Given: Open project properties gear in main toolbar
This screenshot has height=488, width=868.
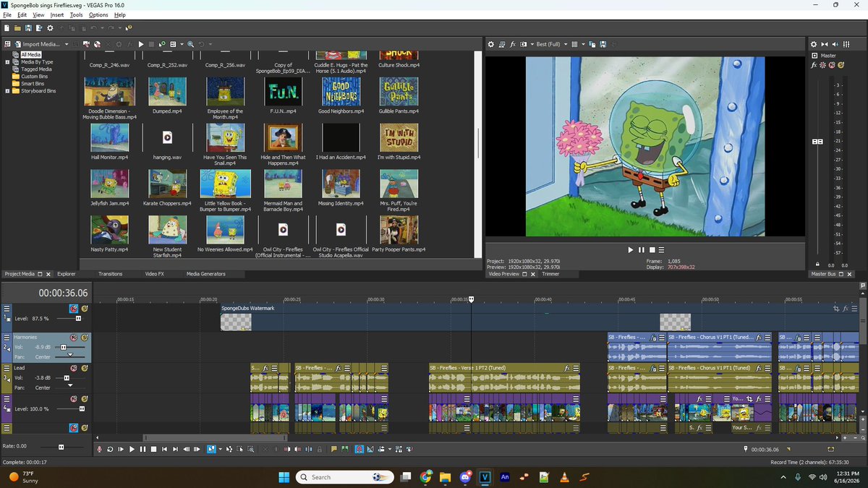Looking at the screenshot, I should pyautogui.click(x=50, y=28).
